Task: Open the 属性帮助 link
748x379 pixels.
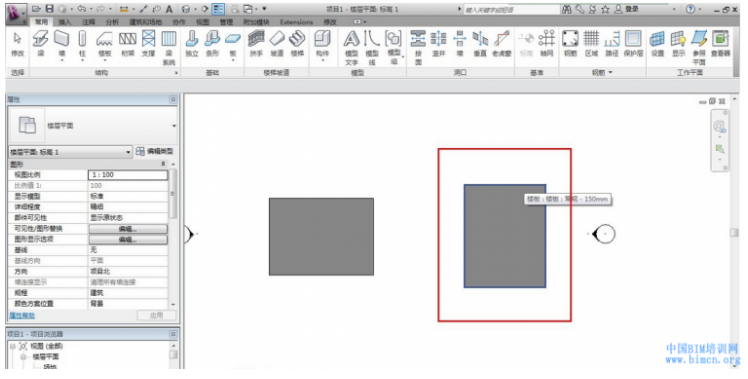Action: point(22,316)
